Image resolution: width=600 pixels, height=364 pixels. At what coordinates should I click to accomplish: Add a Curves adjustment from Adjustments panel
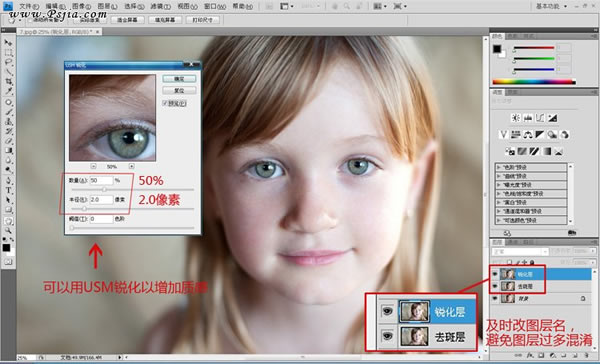540,118
